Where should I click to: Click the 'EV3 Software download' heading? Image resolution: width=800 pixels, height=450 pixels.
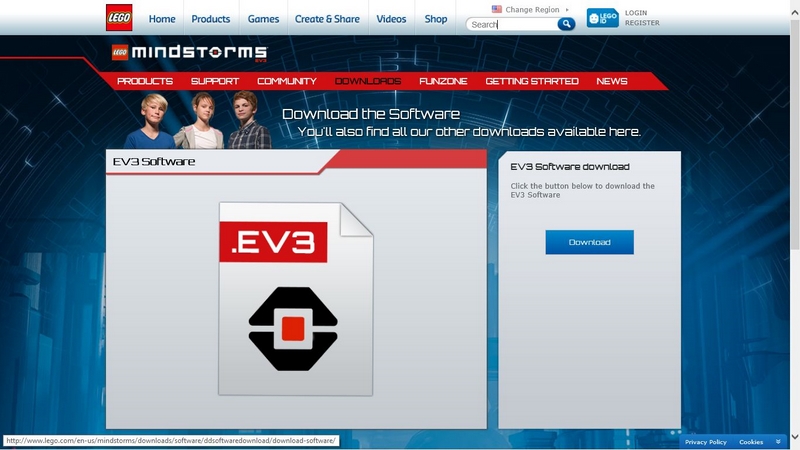[570, 167]
